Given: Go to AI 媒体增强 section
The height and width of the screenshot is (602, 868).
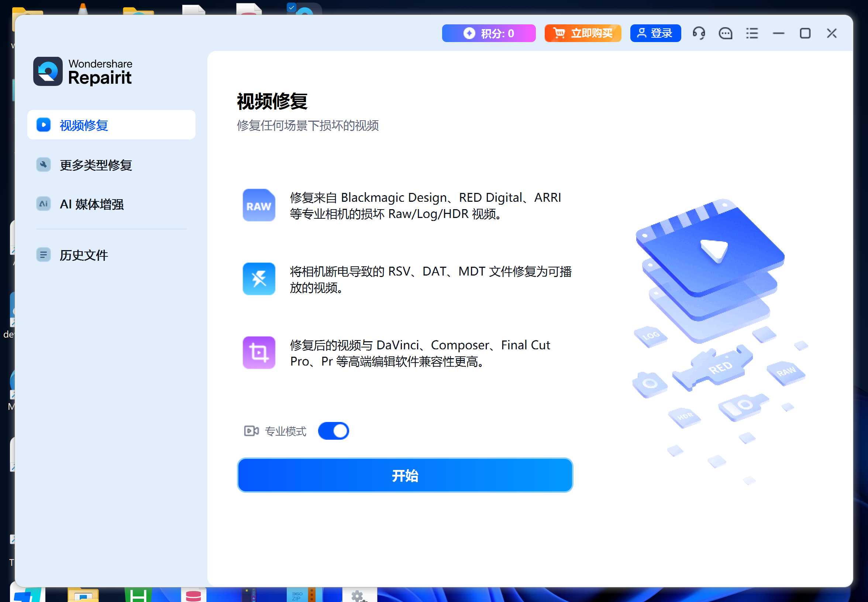Looking at the screenshot, I should (x=92, y=204).
